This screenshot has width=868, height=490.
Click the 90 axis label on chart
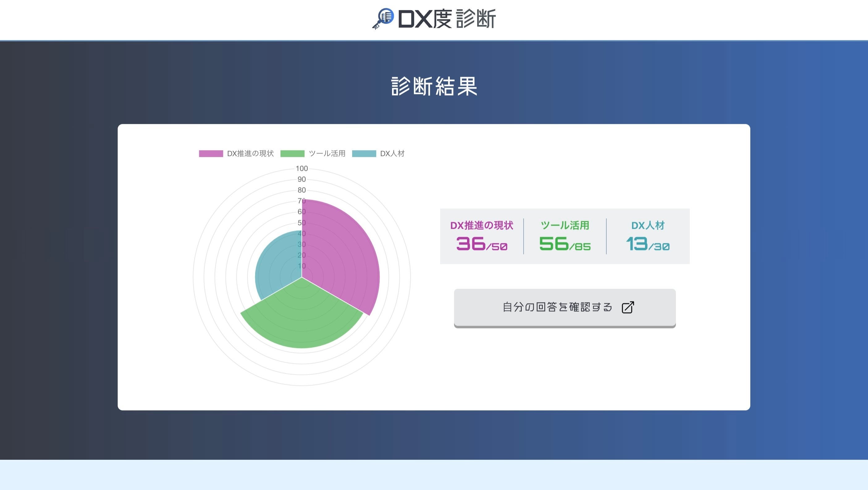(x=301, y=179)
